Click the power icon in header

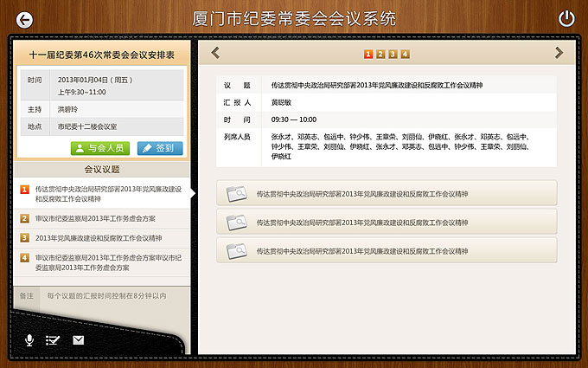click(x=566, y=18)
